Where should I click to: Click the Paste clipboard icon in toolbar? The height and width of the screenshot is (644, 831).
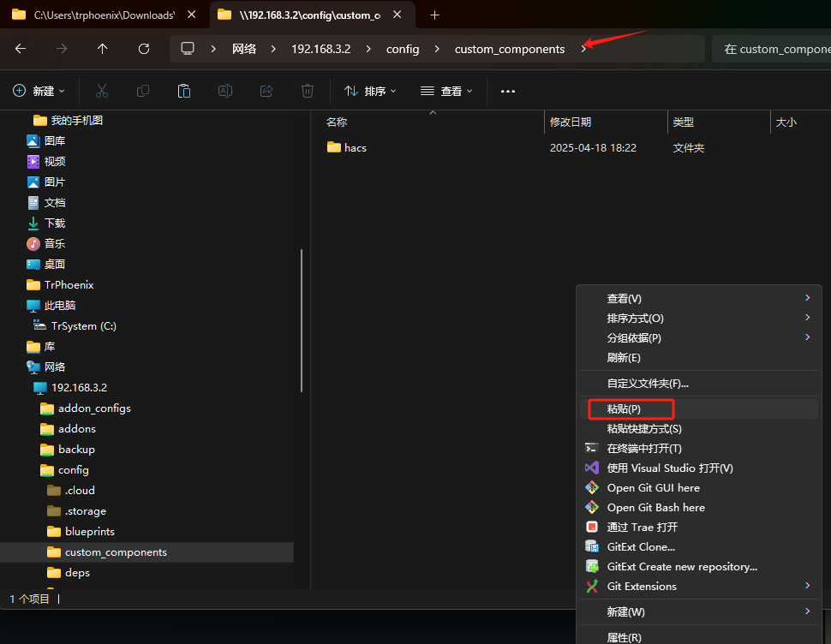183,91
